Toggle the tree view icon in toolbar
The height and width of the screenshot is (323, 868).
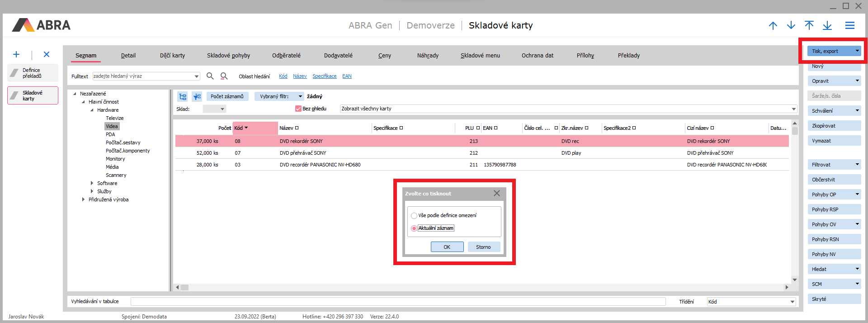click(x=183, y=96)
